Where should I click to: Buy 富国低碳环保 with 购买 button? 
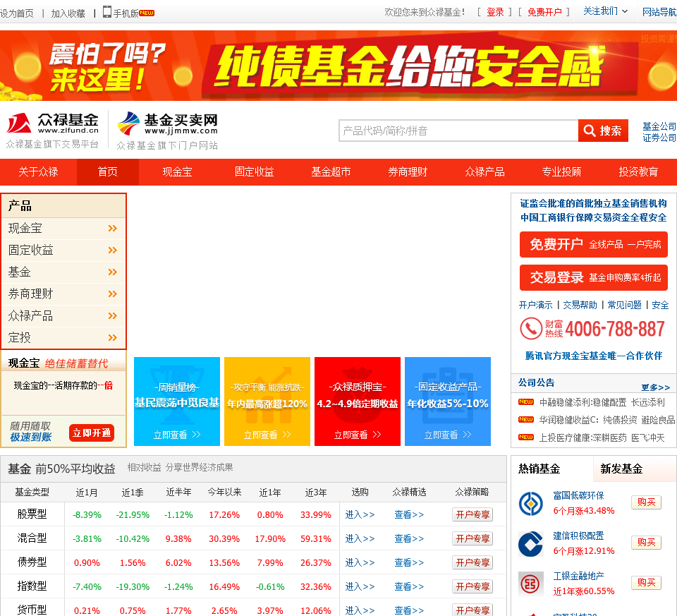pos(647,502)
